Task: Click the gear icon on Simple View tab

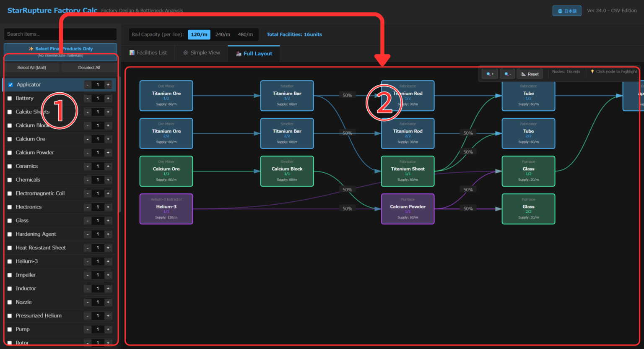Action: tap(185, 52)
